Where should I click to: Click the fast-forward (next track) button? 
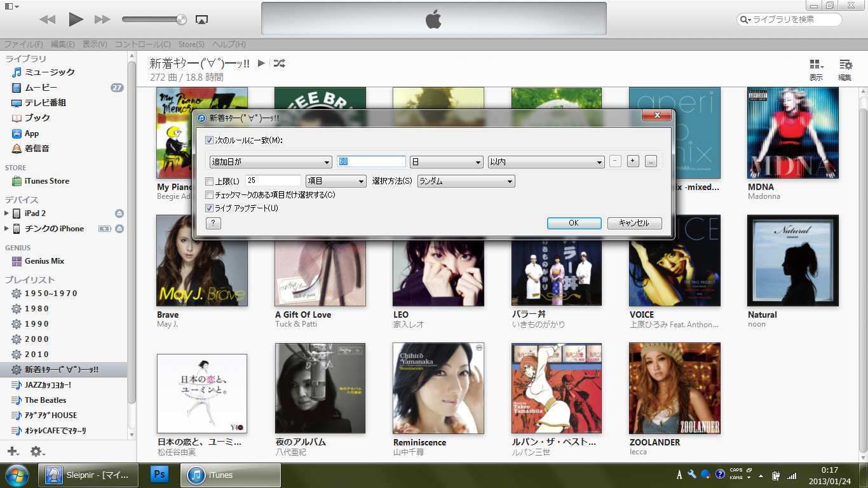[102, 19]
